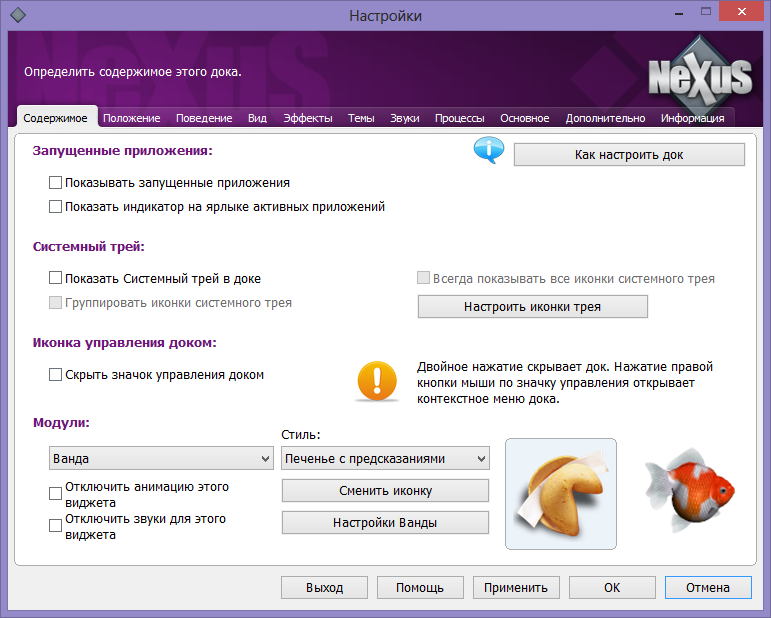Click the diamond app icon in the title bar

tap(18, 15)
